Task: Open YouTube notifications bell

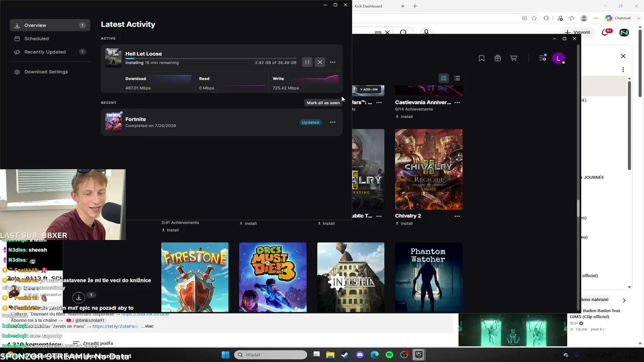Action: [606, 32]
